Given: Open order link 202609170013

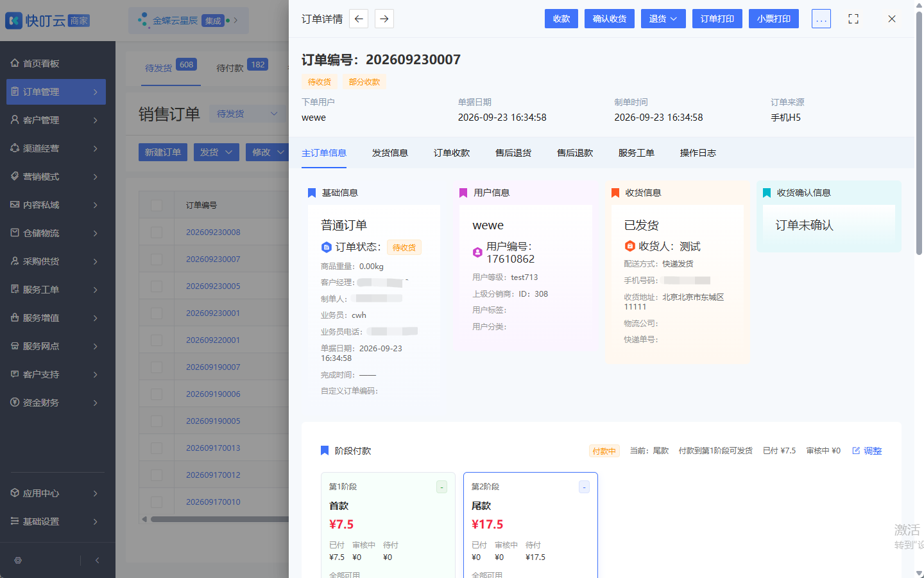Looking at the screenshot, I should point(213,448).
